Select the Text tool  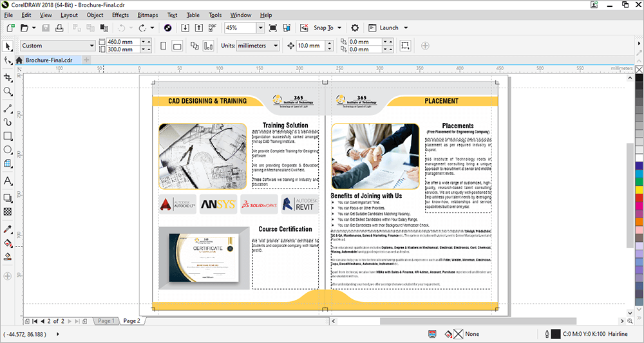click(7, 181)
